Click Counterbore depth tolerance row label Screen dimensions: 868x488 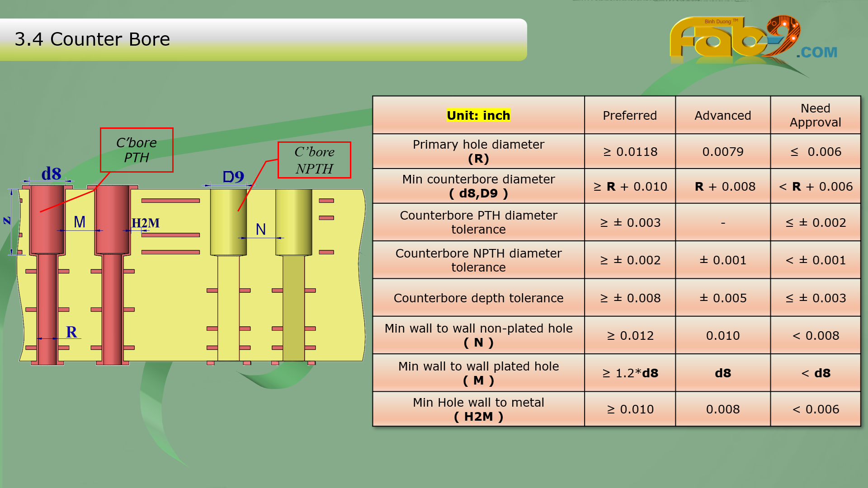click(x=478, y=298)
